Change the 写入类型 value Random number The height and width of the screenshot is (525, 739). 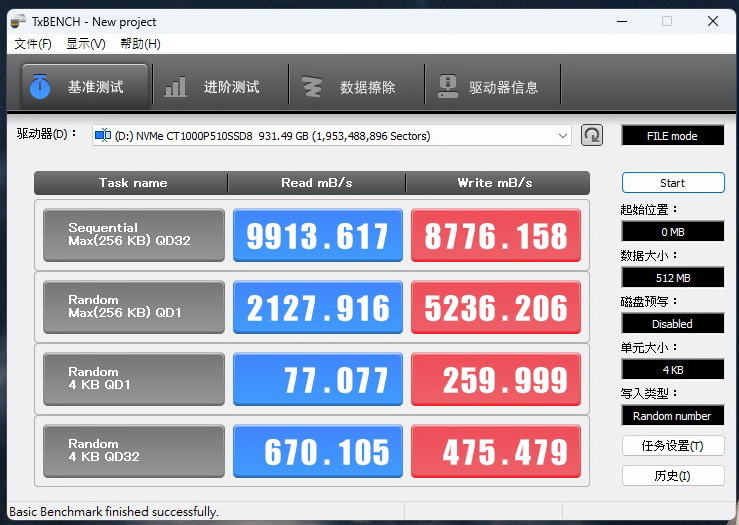(x=673, y=416)
